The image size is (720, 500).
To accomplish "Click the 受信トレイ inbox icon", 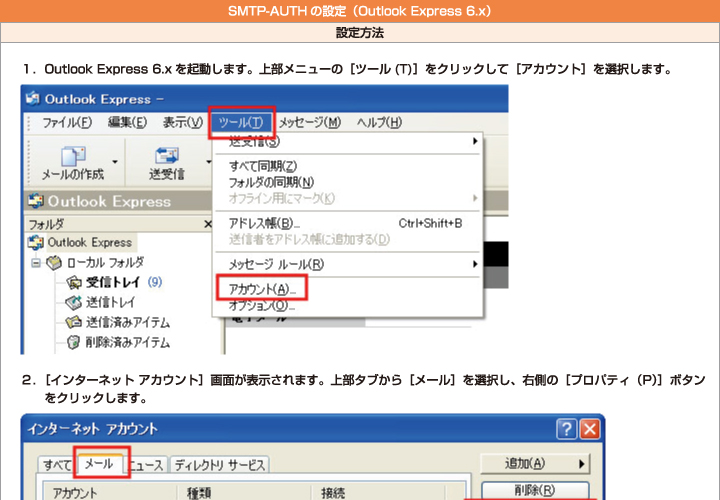I will [73, 282].
